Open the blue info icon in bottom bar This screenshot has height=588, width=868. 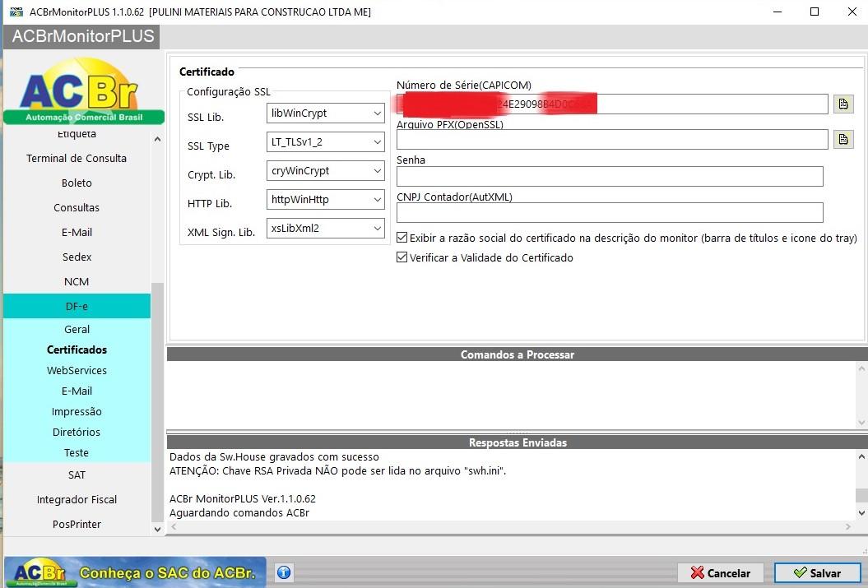[284, 572]
